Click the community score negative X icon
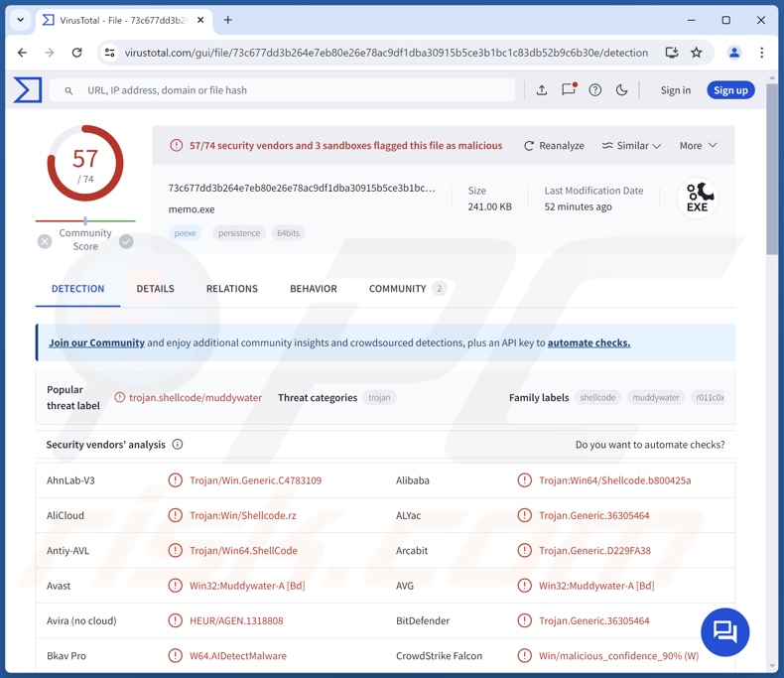The height and width of the screenshot is (678, 784). (x=45, y=241)
